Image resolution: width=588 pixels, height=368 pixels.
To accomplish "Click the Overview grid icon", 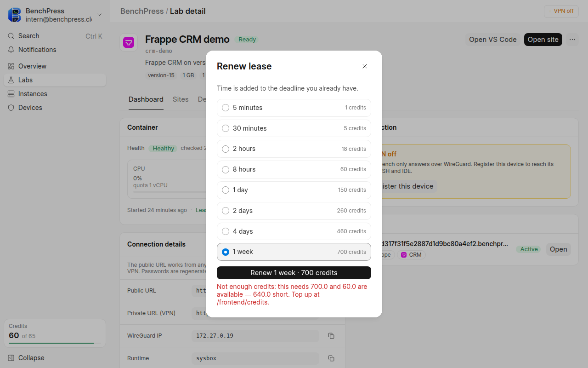I will click(x=11, y=66).
